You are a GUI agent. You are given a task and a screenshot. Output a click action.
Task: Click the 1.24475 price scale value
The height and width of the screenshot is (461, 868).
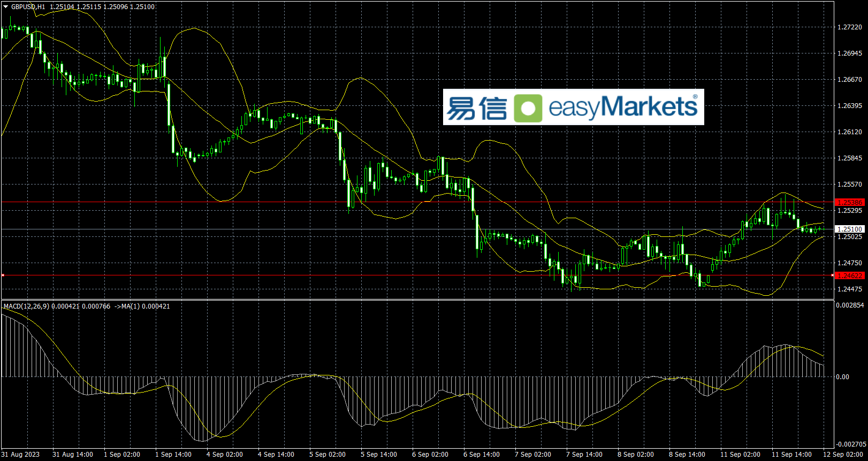[850, 289]
